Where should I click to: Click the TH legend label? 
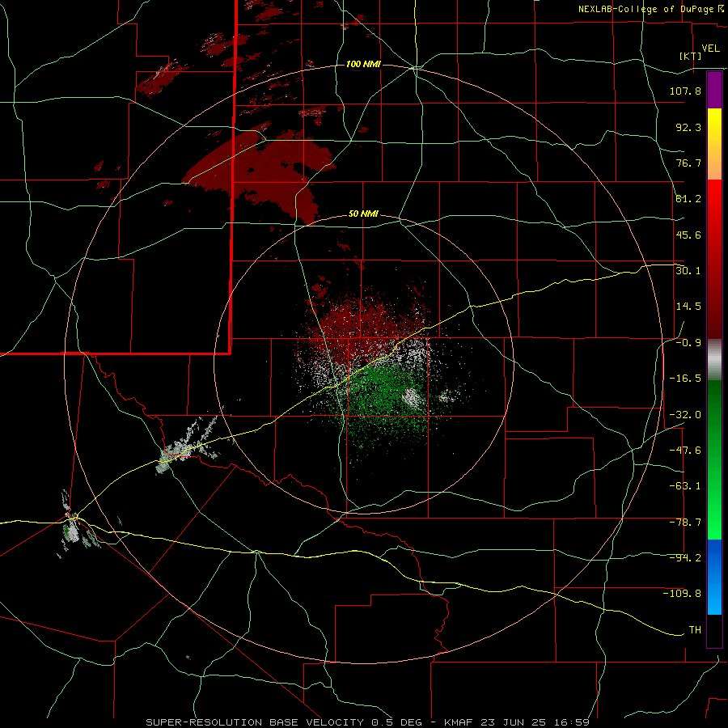click(695, 630)
